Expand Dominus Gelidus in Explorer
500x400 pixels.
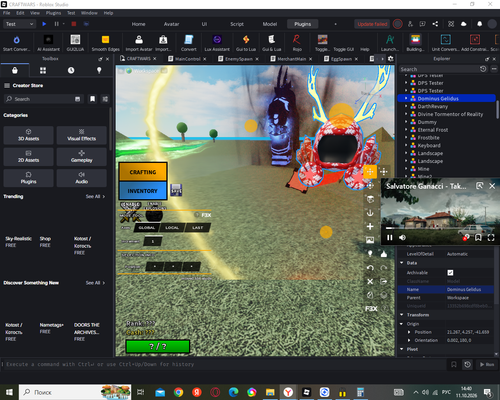[406, 98]
